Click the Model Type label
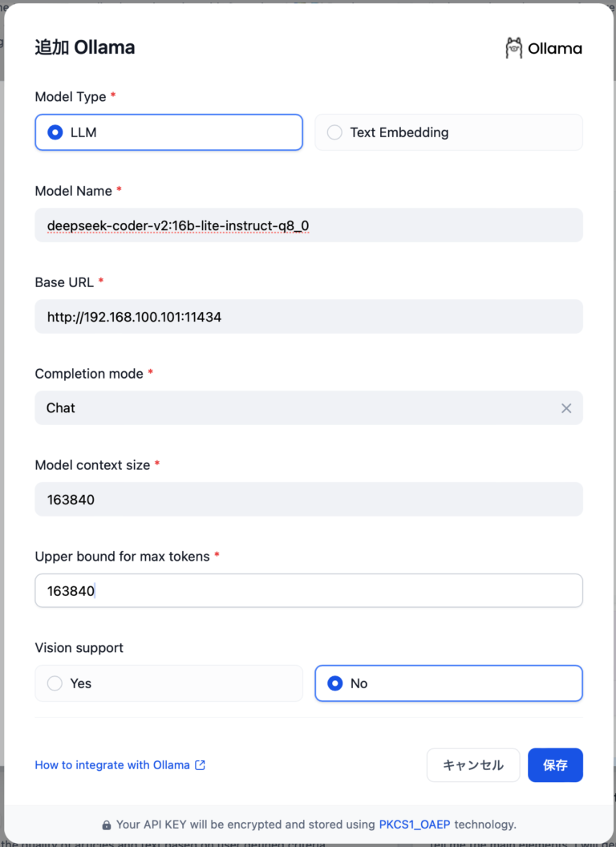Viewport: 616px width, 847px height. 71,97
